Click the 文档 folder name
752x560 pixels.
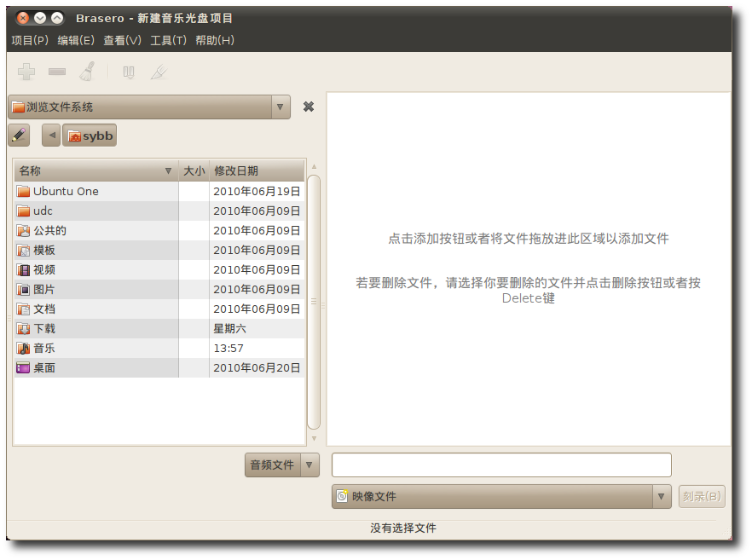coord(44,309)
